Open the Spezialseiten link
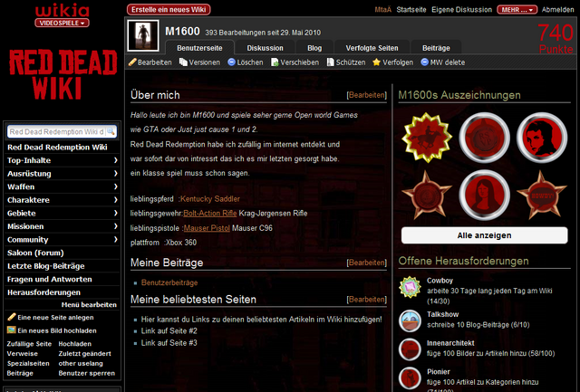The image size is (580, 392). tap(28, 364)
